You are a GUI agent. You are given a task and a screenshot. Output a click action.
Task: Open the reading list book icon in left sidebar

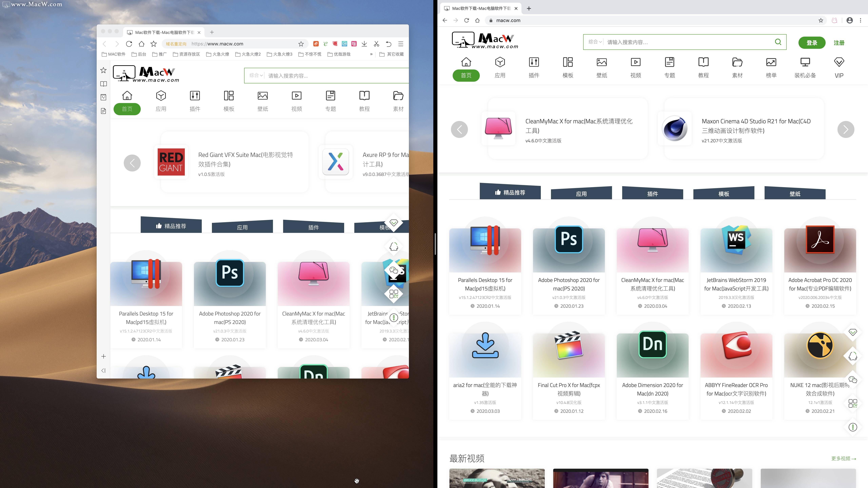pyautogui.click(x=103, y=84)
